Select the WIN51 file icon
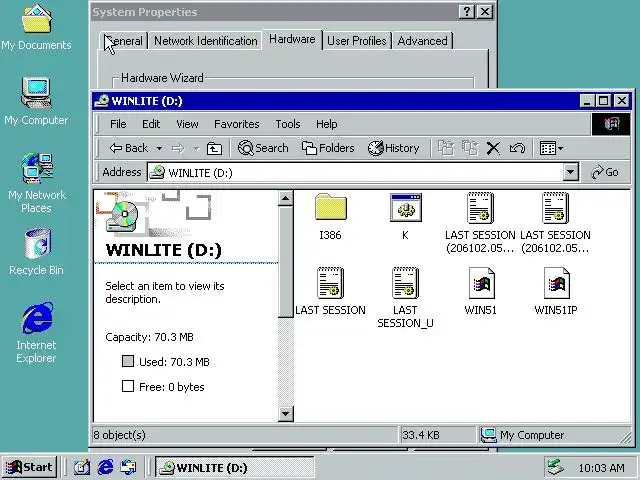 click(x=481, y=283)
